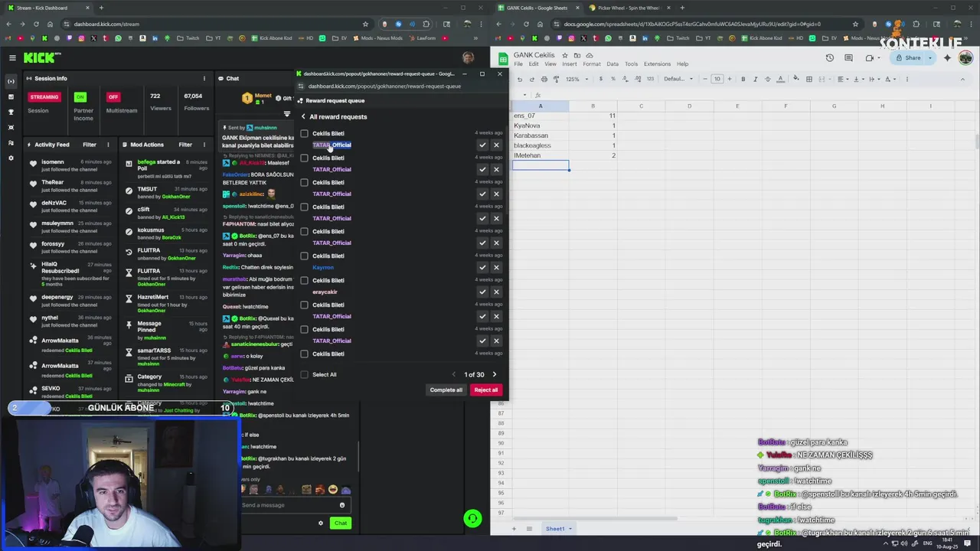The width and height of the screenshot is (980, 551).
Task: Open the 125% zoom dropdown in Sheets
Action: click(577, 79)
